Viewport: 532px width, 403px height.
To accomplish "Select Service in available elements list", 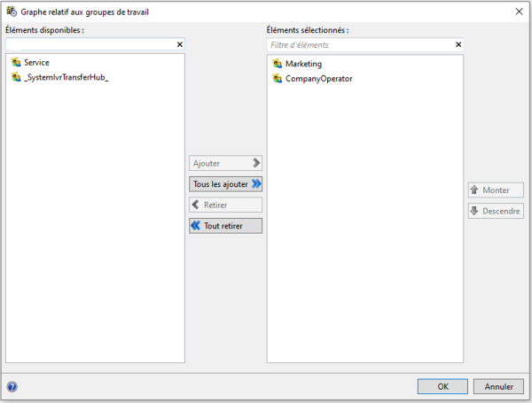I will tap(36, 63).
